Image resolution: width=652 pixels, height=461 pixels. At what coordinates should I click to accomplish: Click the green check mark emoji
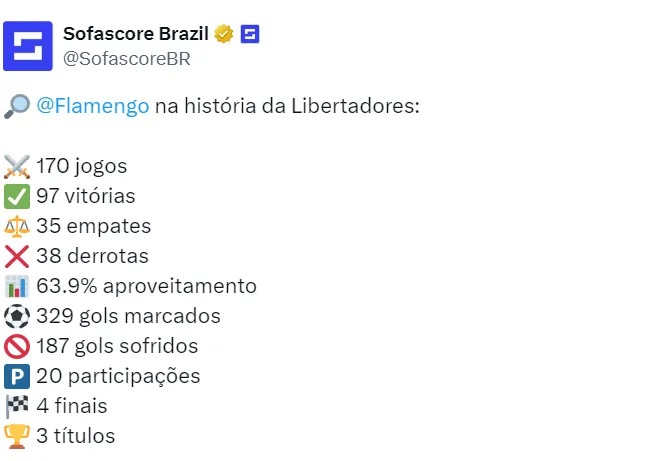(17, 196)
